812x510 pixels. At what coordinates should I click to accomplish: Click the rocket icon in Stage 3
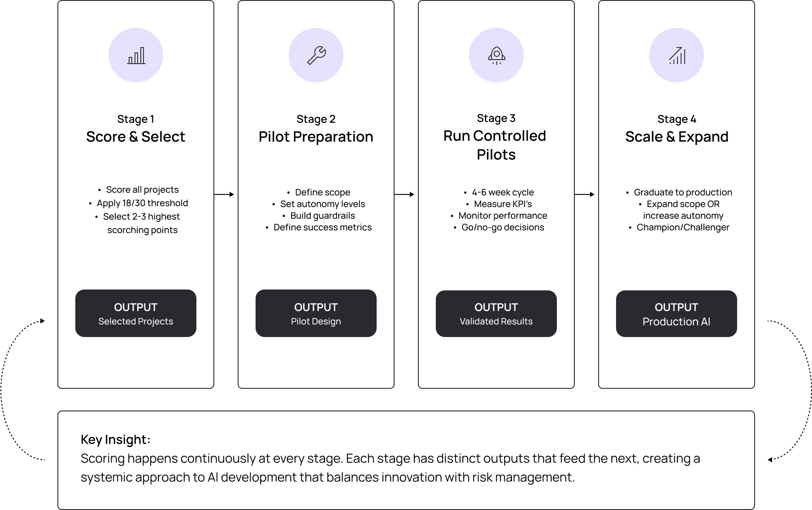(x=496, y=56)
